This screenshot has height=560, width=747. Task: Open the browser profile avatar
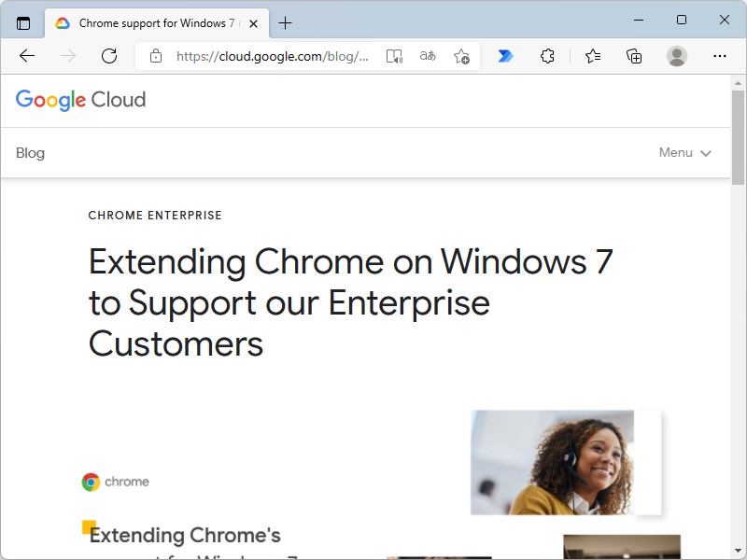676,56
